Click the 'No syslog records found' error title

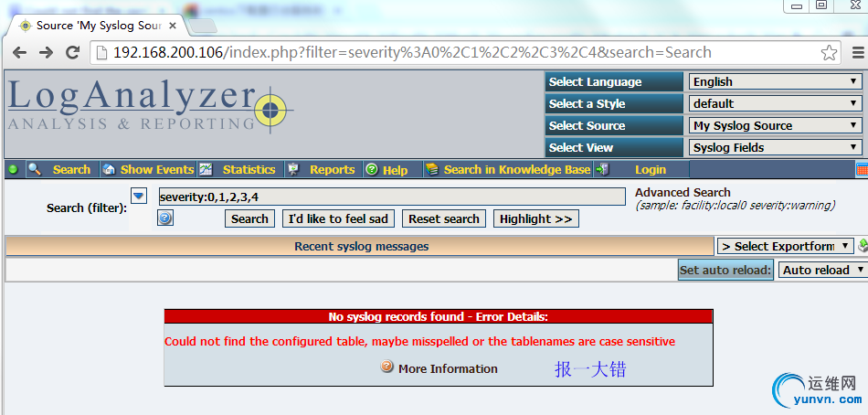tap(438, 317)
